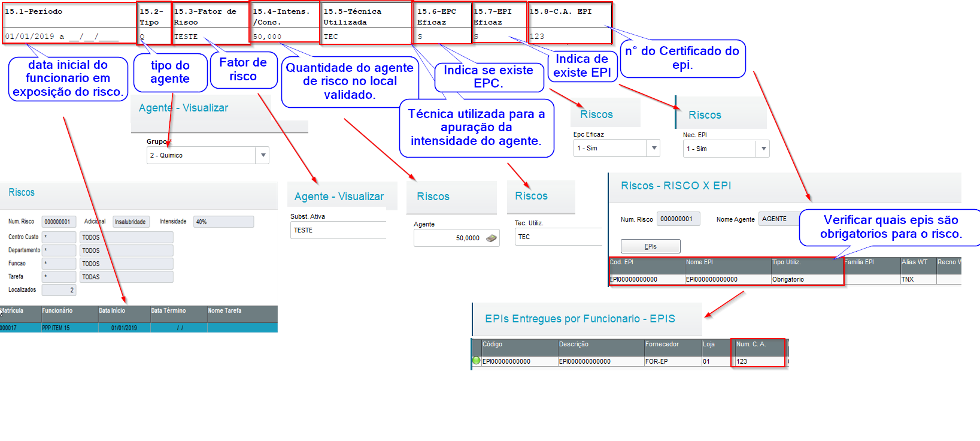Expand the Epc Eficaz dropdown arrow
Screen dimensions: 980x441
click(x=654, y=148)
